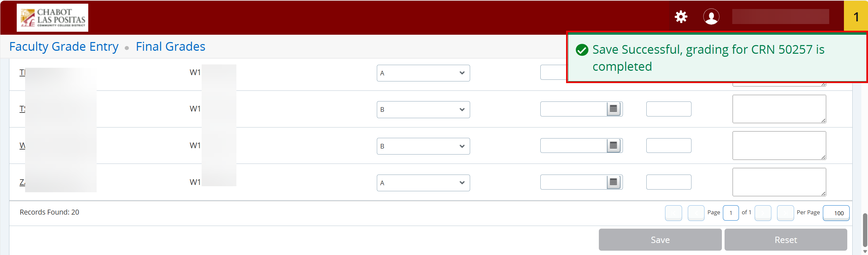Open the user profile icon

(x=711, y=17)
